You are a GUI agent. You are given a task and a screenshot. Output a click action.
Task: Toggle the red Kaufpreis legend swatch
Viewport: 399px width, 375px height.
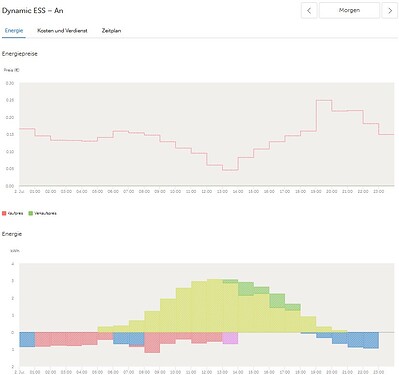point(4,213)
